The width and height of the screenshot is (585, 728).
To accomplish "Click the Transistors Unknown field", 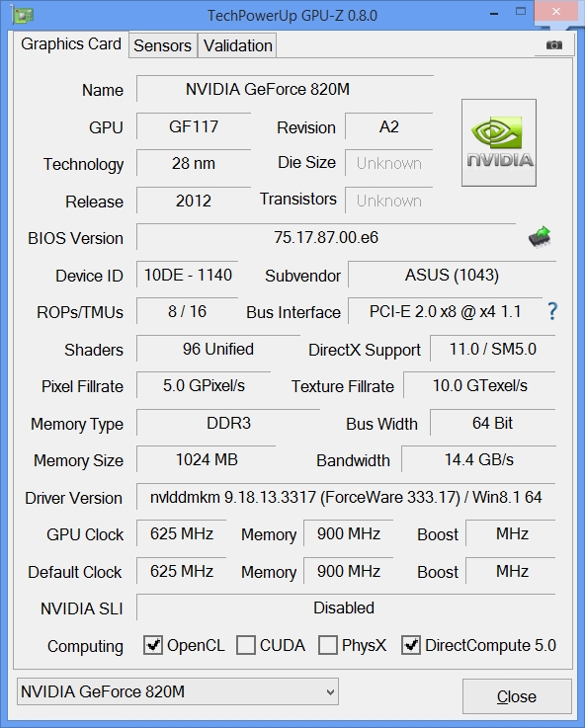I will point(389,201).
